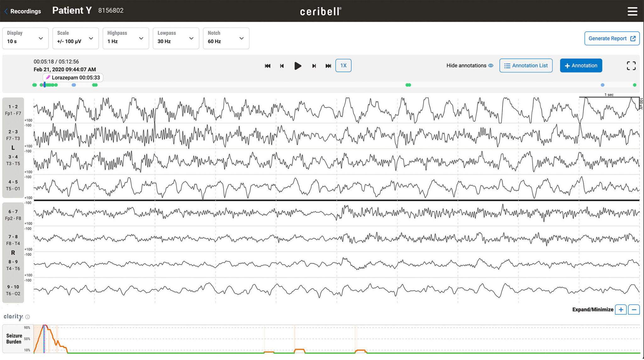Click the Clarity info icon
644x360 pixels.
coord(28,317)
